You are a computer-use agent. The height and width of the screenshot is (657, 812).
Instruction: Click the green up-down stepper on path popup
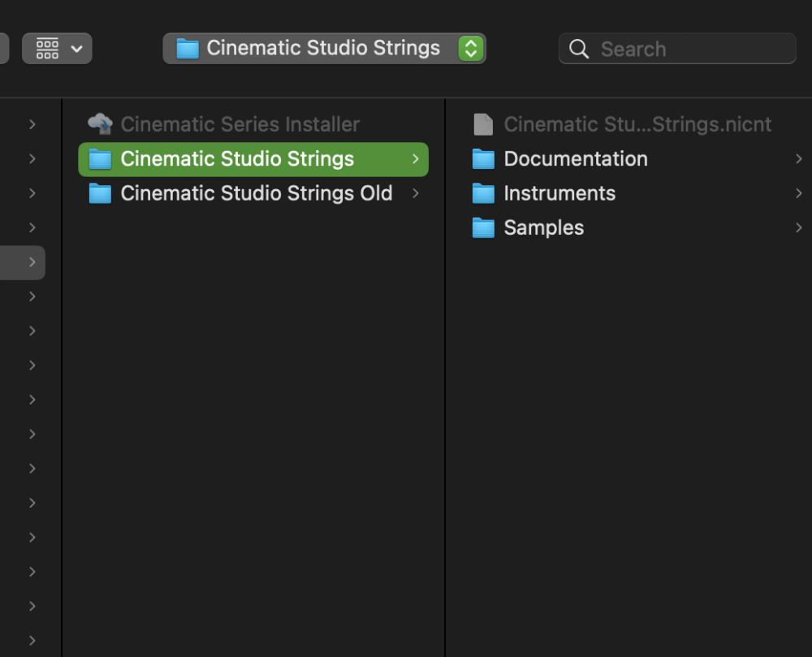pyautogui.click(x=471, y=49)
